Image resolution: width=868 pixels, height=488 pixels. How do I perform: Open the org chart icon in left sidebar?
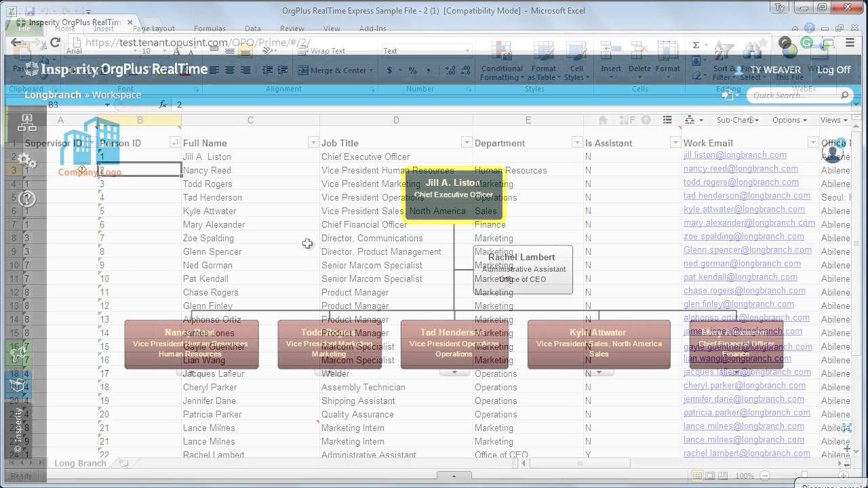point(27,122)
